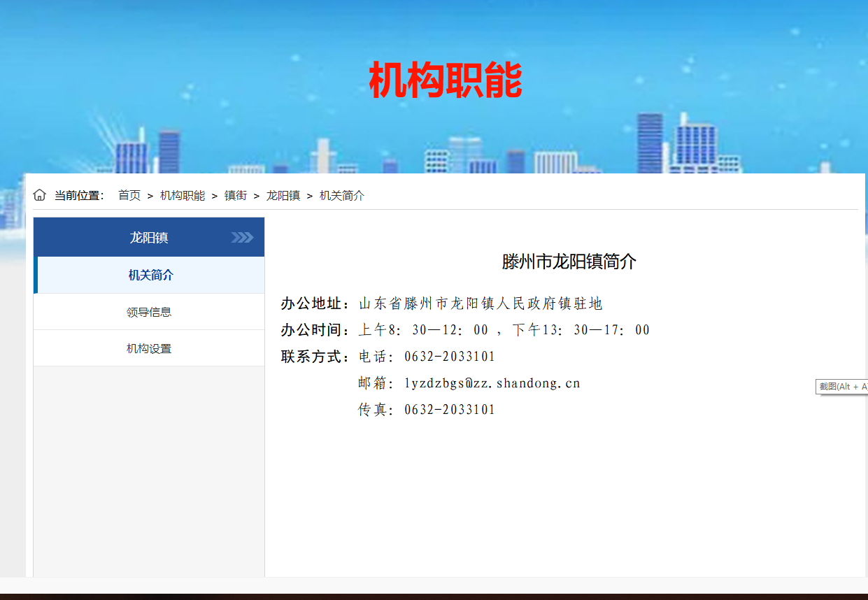Click address text 山东省滕州市龙阳镇人民政府镇驻地
This screenshot has width=868, height=600.
pos(481,303)
